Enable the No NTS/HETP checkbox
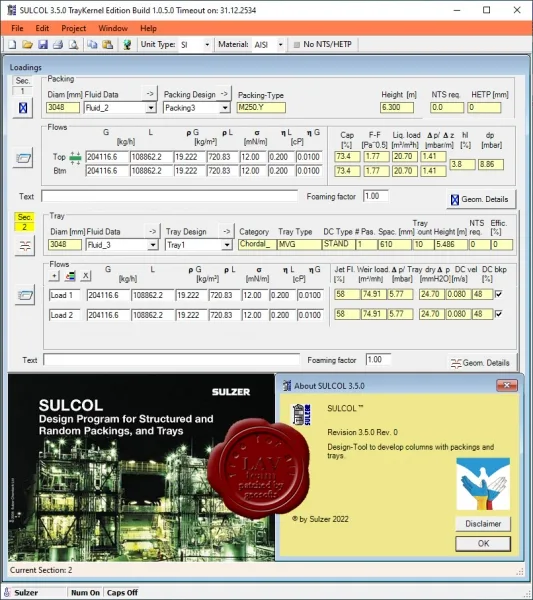 pyautogui.click(x=297, y=45)
